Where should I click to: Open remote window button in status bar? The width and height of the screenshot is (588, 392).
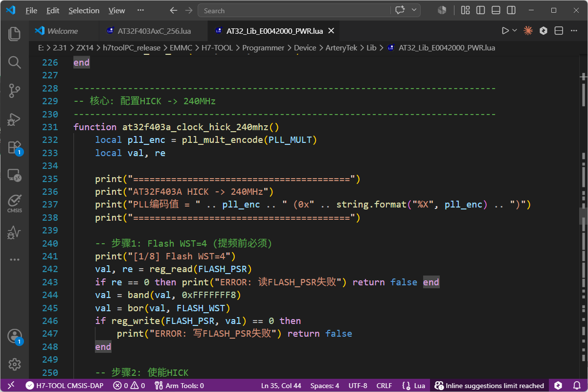pyautogui.click(x=11, y=386)
